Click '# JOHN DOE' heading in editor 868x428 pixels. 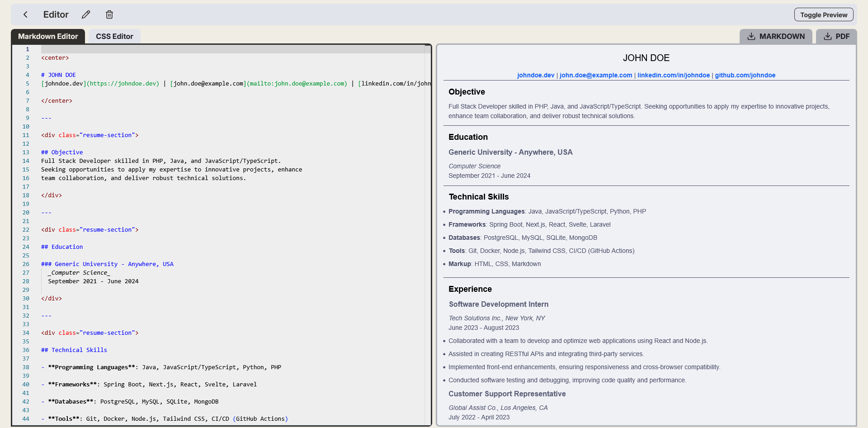(58, 75)
